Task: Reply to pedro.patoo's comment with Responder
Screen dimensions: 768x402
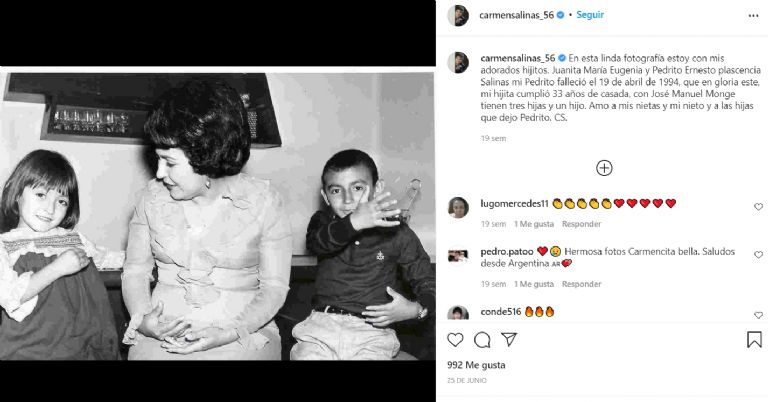Action: 581,284
